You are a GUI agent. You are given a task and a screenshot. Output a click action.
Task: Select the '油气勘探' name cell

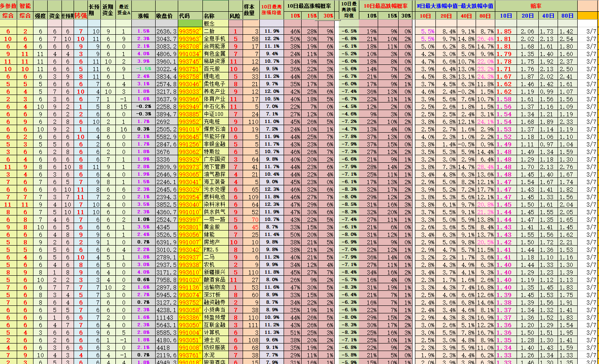tap(215, 174)
